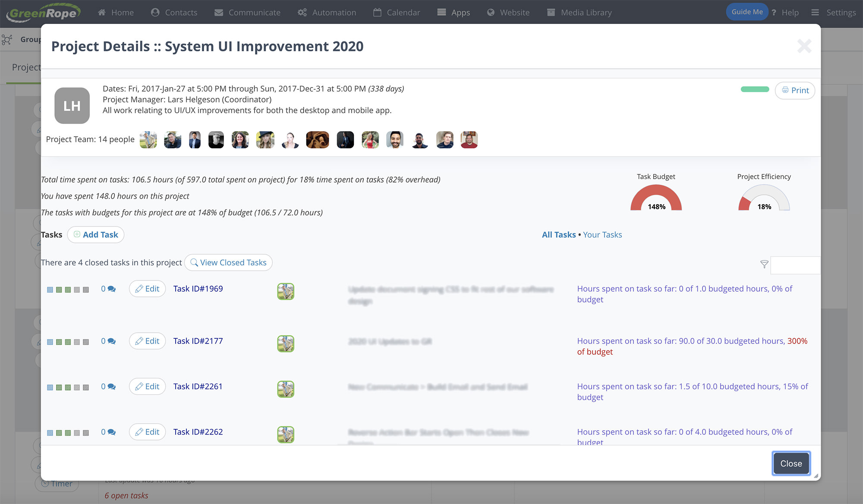This screenshot has height=504, width=863.
Task: Click the priority squares for Task ID#2177
Action: pos(68,342)
